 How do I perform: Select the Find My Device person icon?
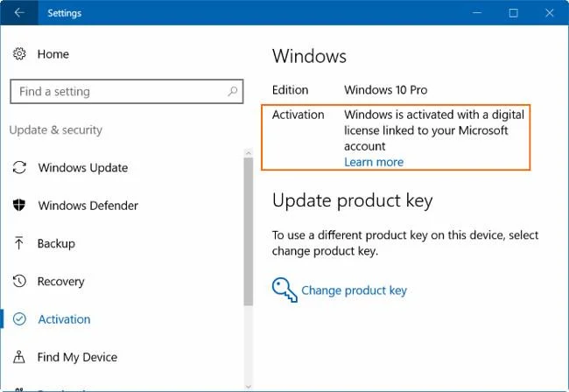tap(19, 357)
